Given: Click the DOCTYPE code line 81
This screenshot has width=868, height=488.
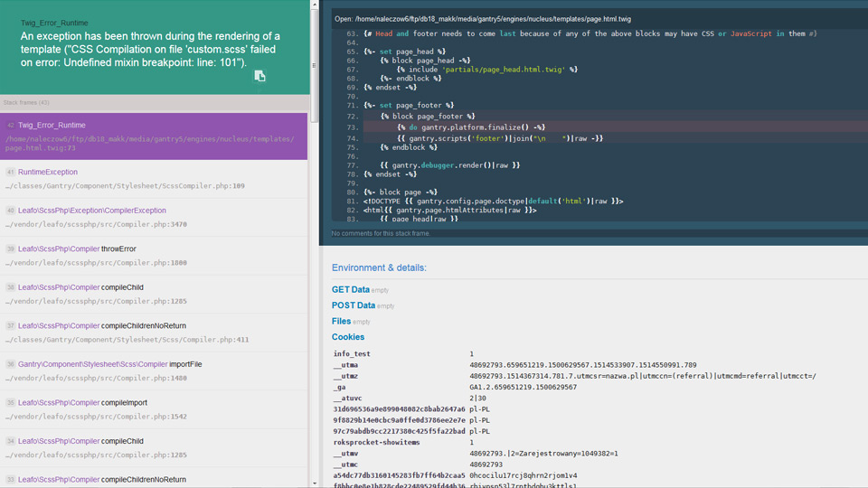Looking at the screenshot, I should [494, 202].
